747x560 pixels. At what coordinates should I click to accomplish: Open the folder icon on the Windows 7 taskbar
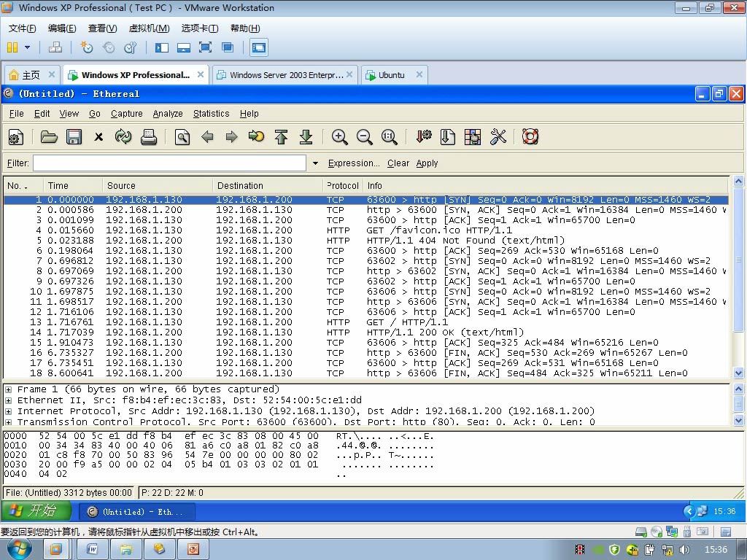pos(125,550)
